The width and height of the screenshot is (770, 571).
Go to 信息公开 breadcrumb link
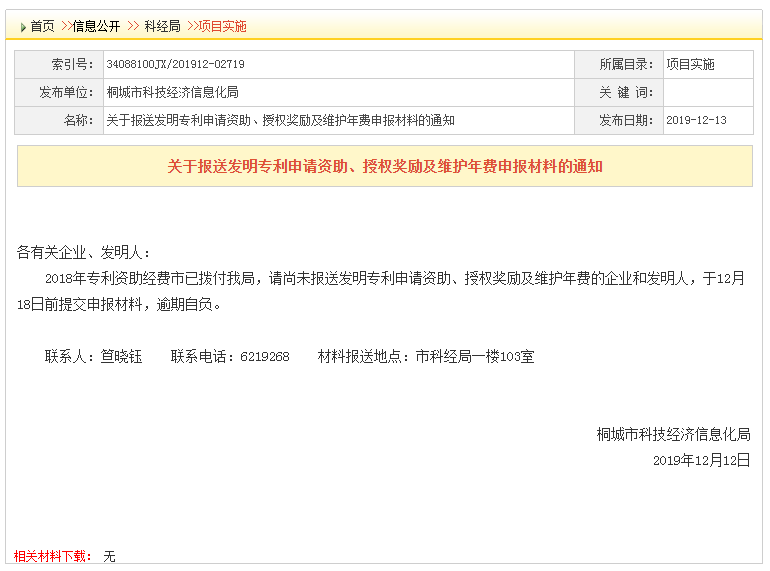coord(96,26)
